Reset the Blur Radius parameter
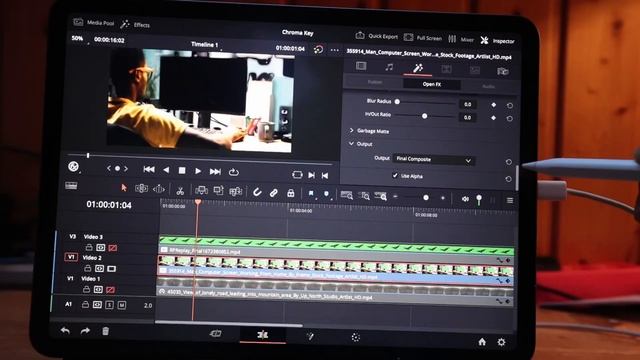The height and width of the screenshot is (360, 640). coord(510,106)
